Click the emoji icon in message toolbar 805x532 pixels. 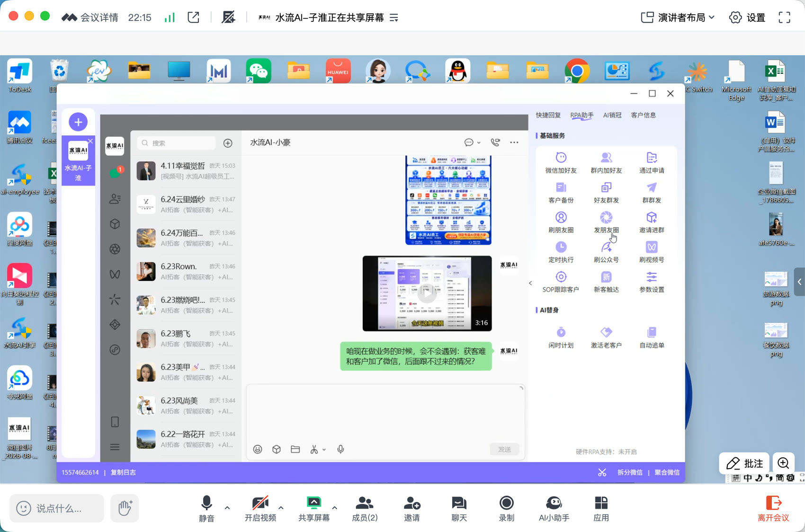point(258,449)
